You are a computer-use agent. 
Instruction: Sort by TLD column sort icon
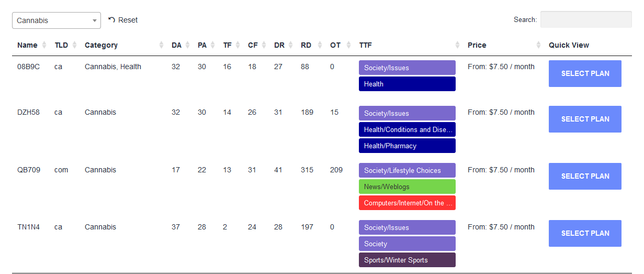pyautogui.click(x=75, y=45)
